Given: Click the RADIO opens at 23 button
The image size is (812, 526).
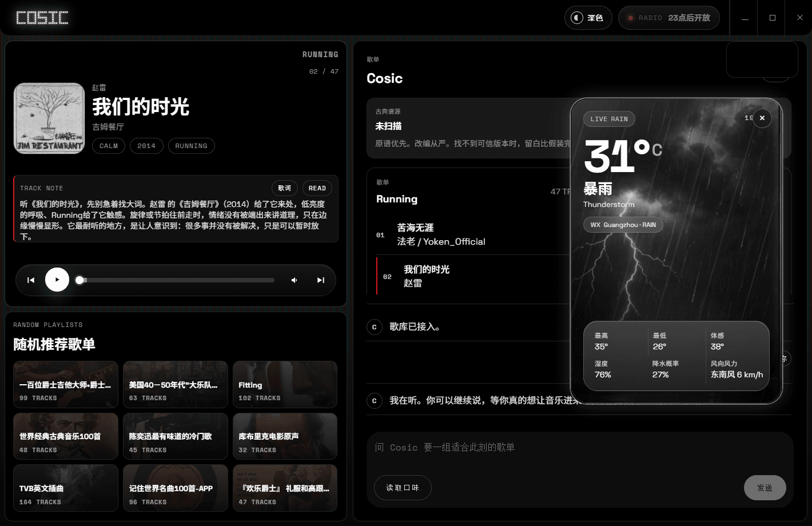Looking at the screenshot, I should coord(668,18).
